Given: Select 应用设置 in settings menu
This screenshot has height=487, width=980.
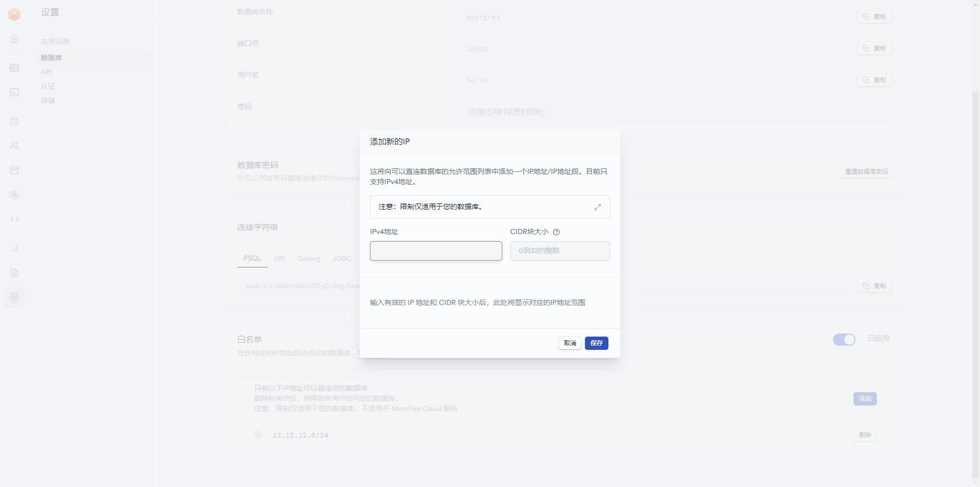Looking at the screenshot, I should click(x=55, y=41).
